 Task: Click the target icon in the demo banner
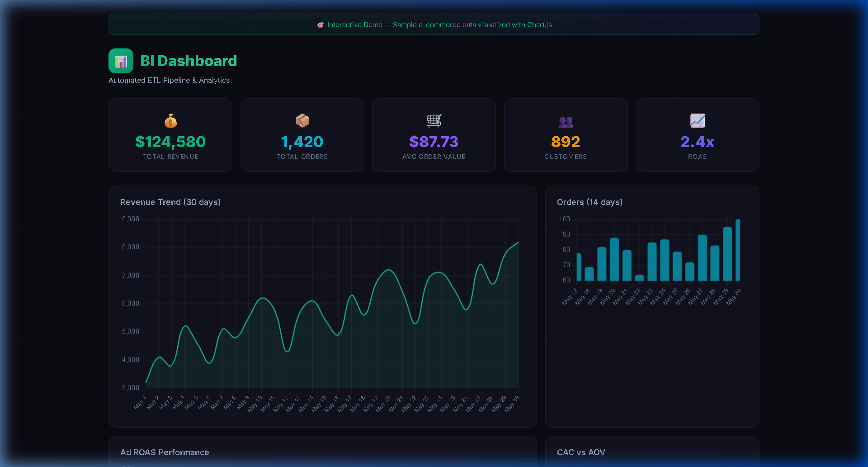point(320,25)
